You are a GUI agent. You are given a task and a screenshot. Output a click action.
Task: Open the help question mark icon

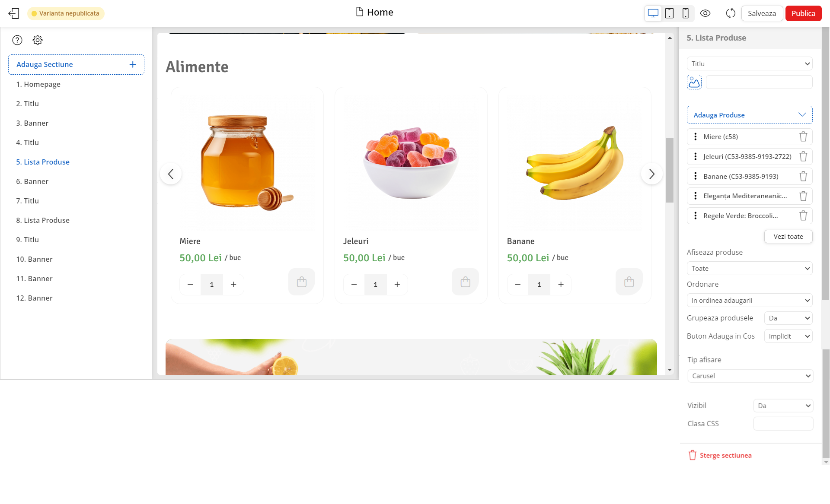pyautogui.click(x=17, y=40)
